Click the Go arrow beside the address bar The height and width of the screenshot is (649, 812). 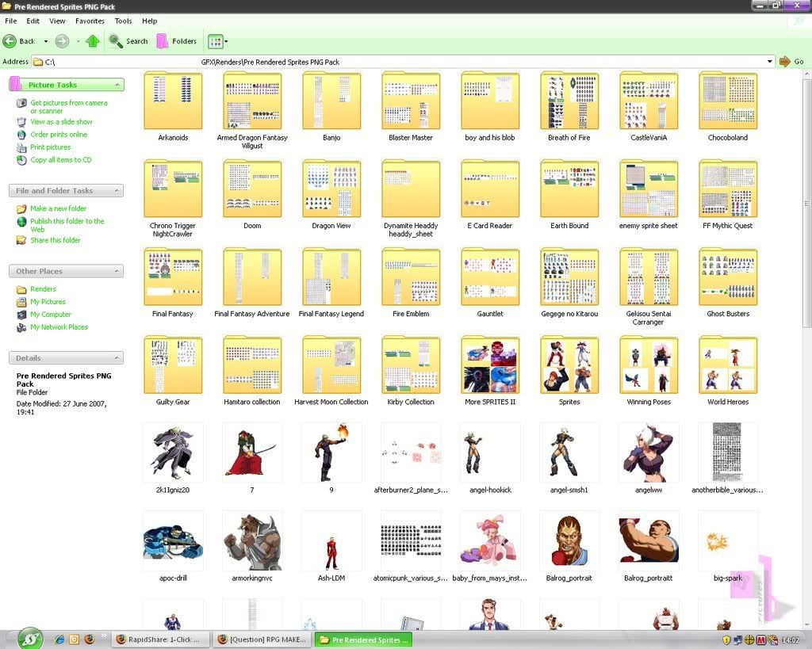[784, 62]
